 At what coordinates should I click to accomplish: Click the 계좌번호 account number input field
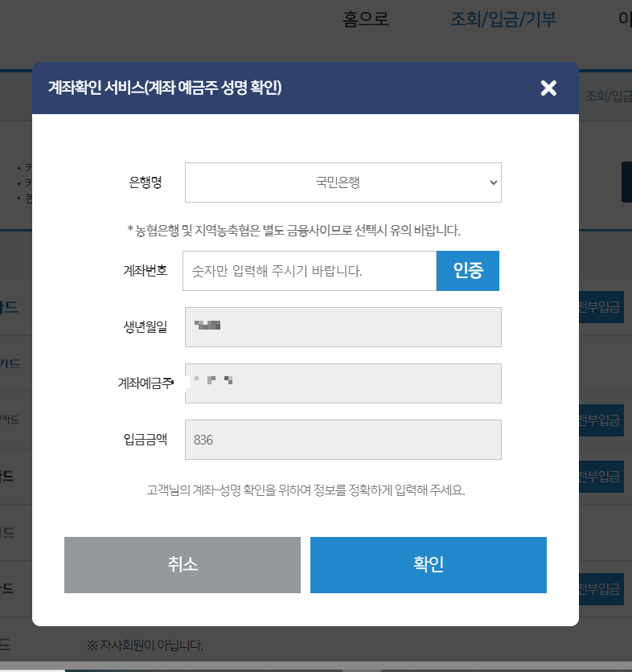pos(310,271)
